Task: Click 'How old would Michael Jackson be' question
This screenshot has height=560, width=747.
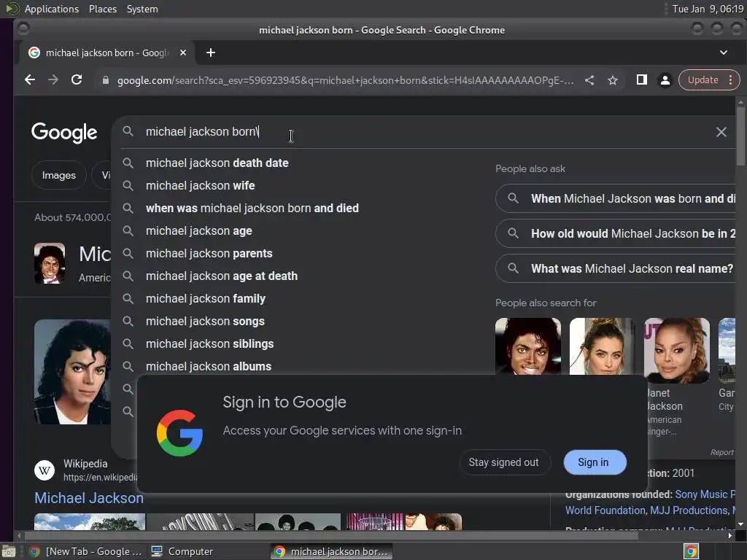Action: coord(616,233)
